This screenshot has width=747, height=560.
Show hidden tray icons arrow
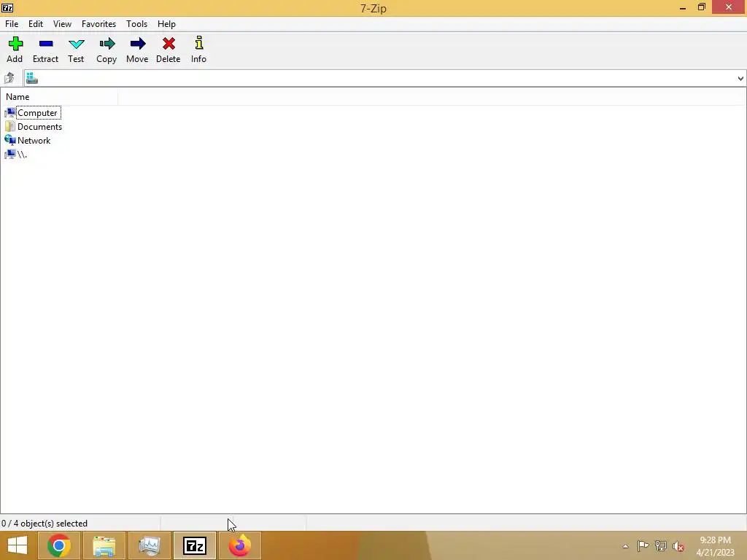pyautogui.click(x=625, y=546)
